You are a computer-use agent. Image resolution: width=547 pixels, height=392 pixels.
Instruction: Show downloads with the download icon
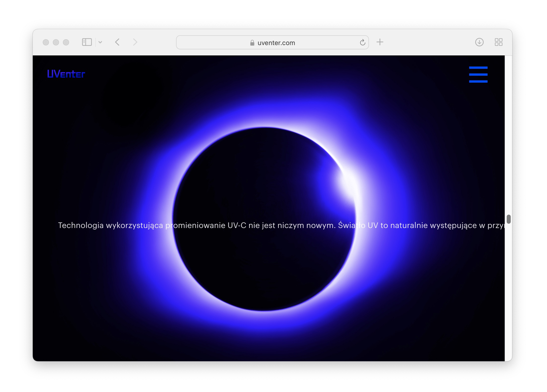(x=479, y=42)
